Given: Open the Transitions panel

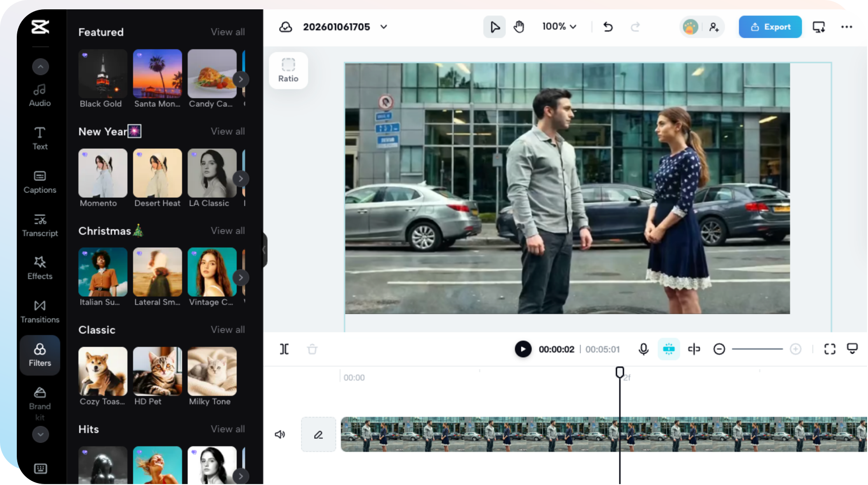Looking at the screenshot, I should point(40,312).
